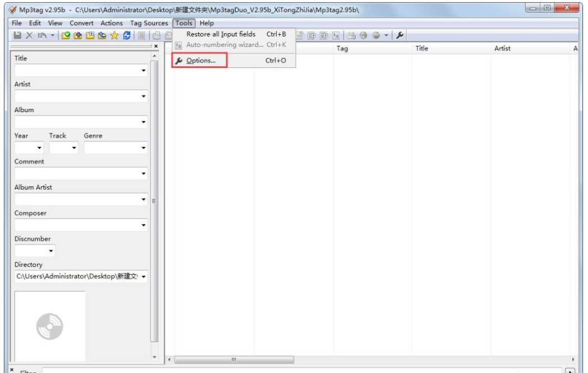Open the Undo history dropdown arrow
This screenshot has width=588, height=373.
point(53,35)
